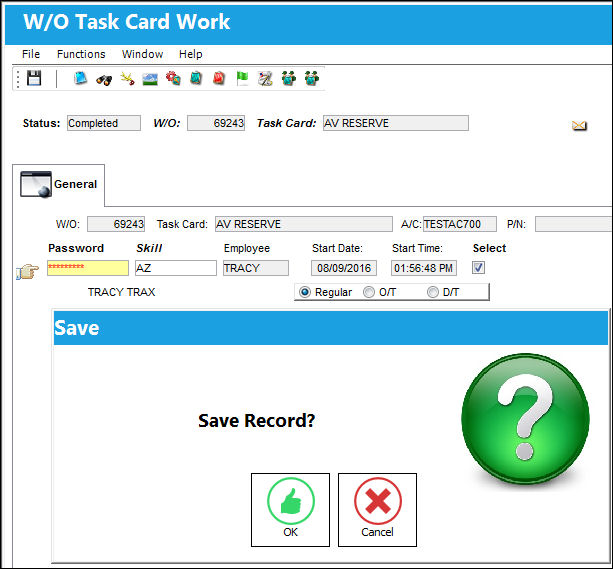This screenshot has width=613, height=569.
Task: Click the General tab window icon
Action: 36,184
